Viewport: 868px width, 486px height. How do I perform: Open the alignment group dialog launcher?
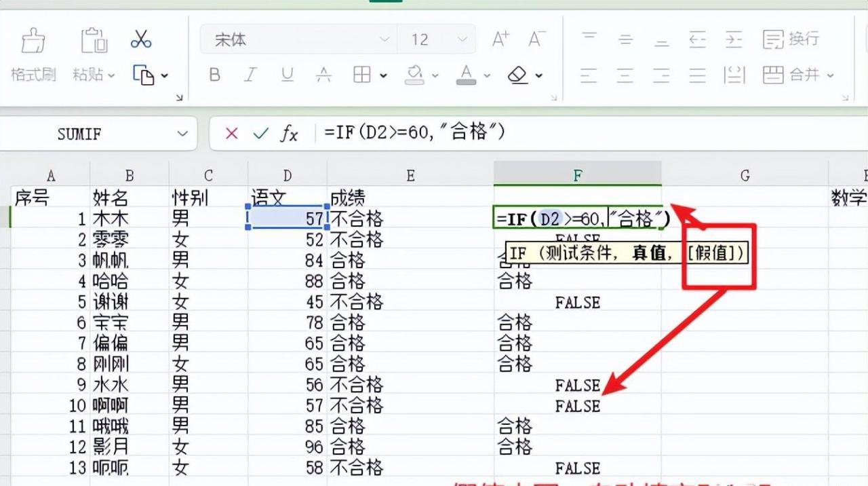click(x=846, y=98)
